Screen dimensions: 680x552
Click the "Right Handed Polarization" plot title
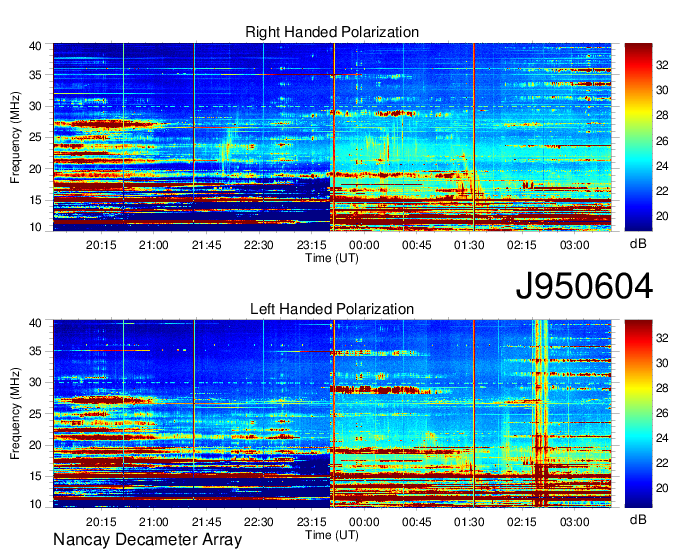(x=332, y=32)
